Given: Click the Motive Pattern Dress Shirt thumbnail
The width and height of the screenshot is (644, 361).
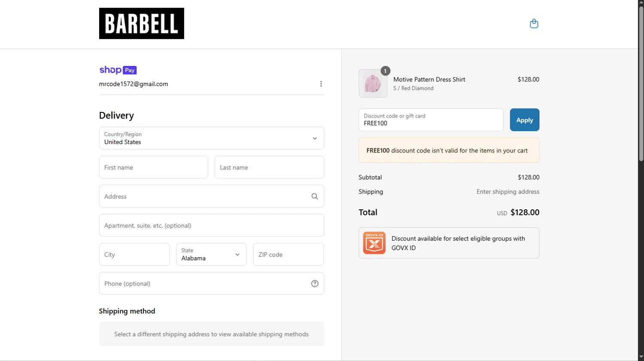Looking at the screenshot, I should pyautogui.click(x=373, y=83).
